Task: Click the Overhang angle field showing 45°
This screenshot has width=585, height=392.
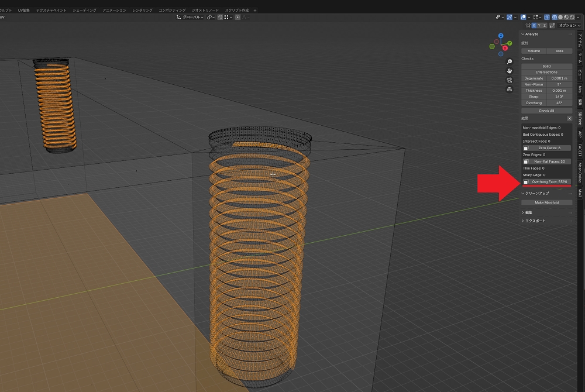Action: click(559, 103)
